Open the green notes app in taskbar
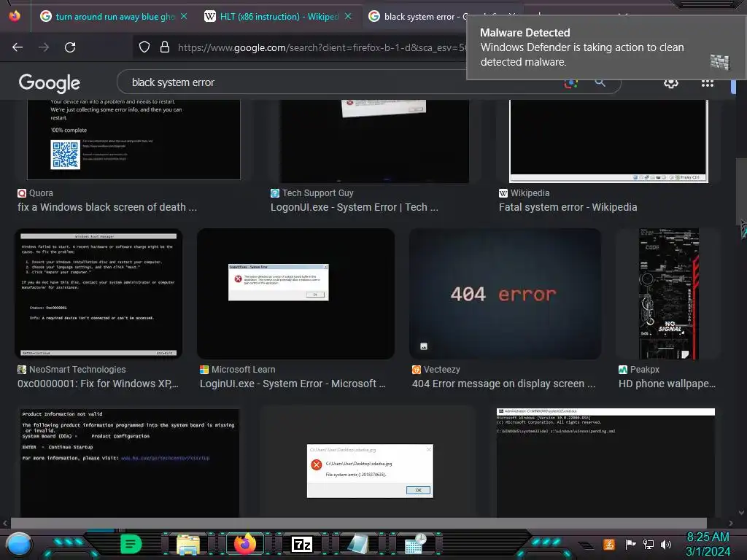The height and width of the screenshot is (560, 747). pyautogui.click(x=131, y=544)
